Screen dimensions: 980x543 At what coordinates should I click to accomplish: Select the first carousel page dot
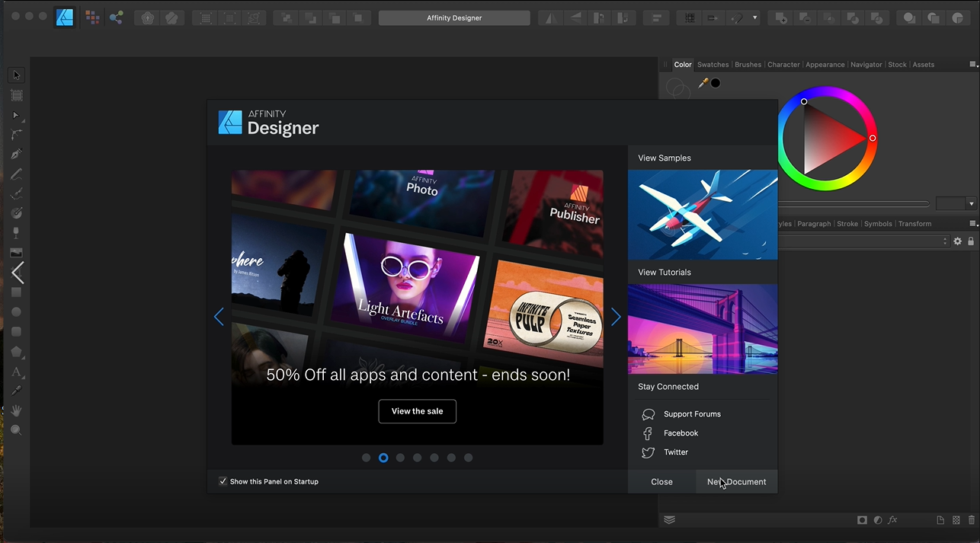[x=367, y=458]
